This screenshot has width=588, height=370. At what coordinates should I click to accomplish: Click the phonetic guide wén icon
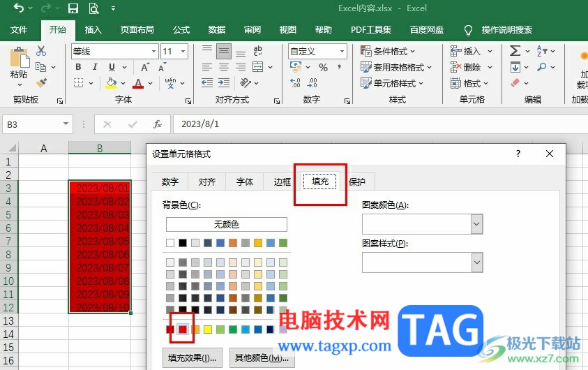(170, 82)
